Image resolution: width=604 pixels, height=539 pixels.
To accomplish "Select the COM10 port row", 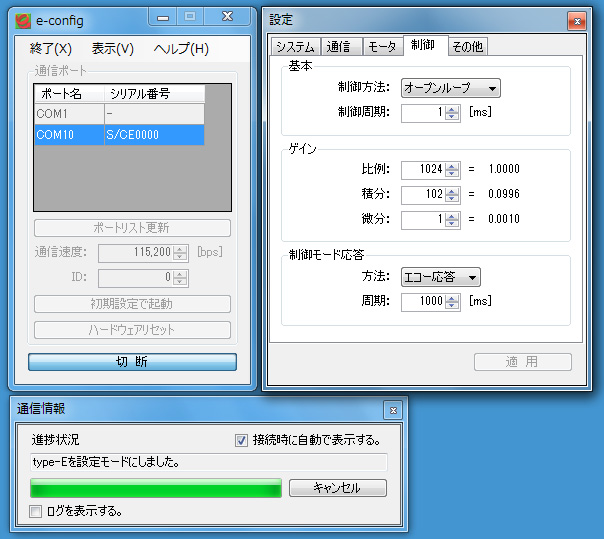I will pos(119,134).
